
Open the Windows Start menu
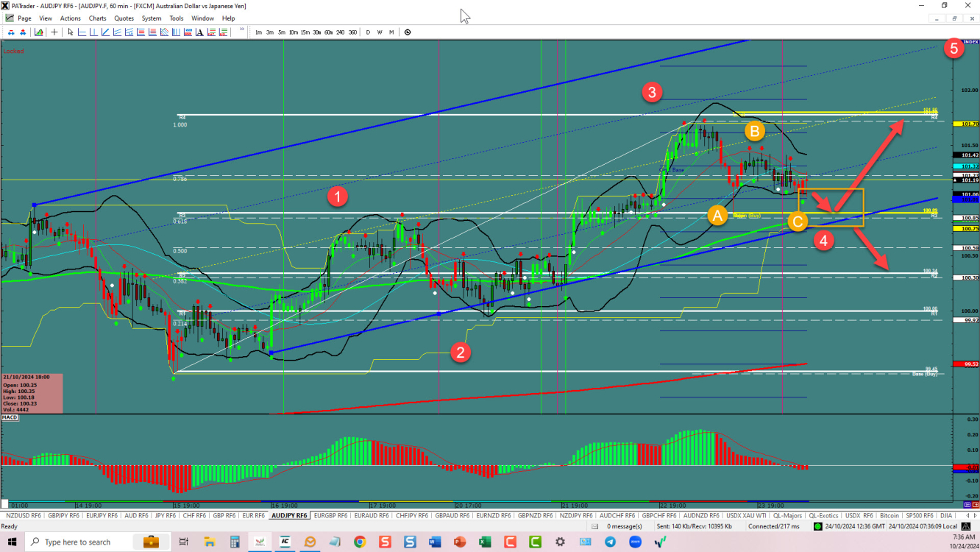pyautogui.click(x=13, y=542)
